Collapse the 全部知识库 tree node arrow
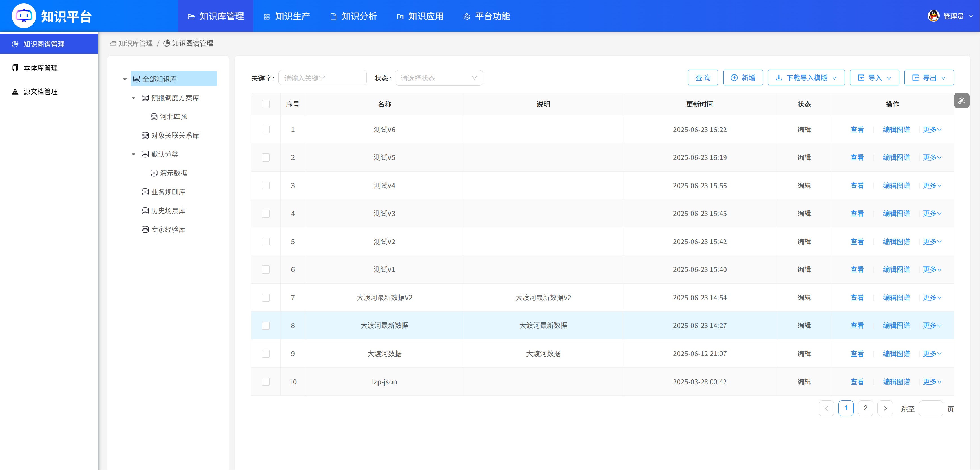This screenshot has height=470, width=980. (125, 79)
